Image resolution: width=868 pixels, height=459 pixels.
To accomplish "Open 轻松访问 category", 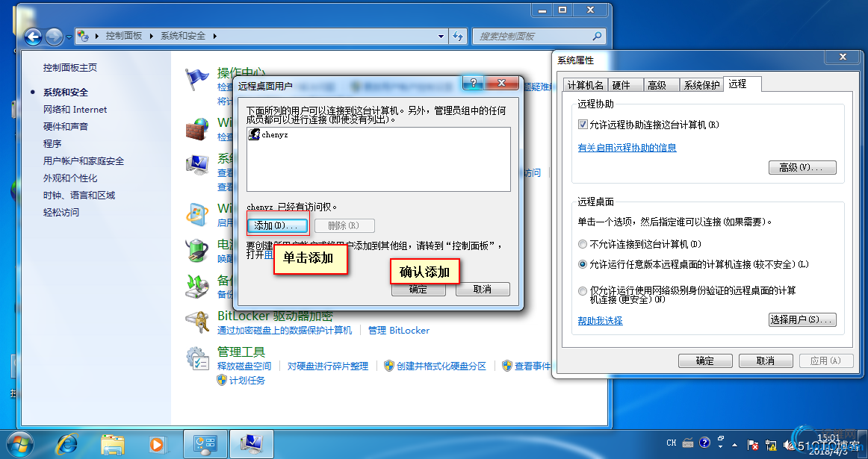I will (x=61, y=213).
